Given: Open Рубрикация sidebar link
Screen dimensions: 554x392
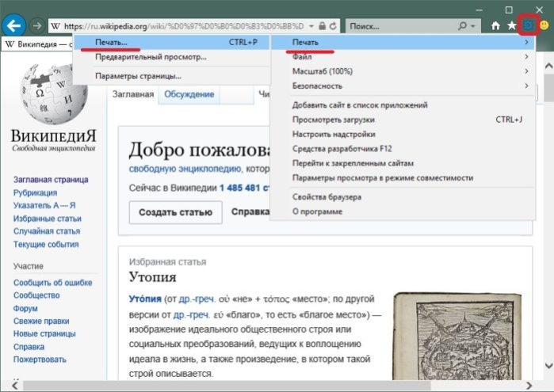Looking at the screenshot, I should (x=35, y=192).
